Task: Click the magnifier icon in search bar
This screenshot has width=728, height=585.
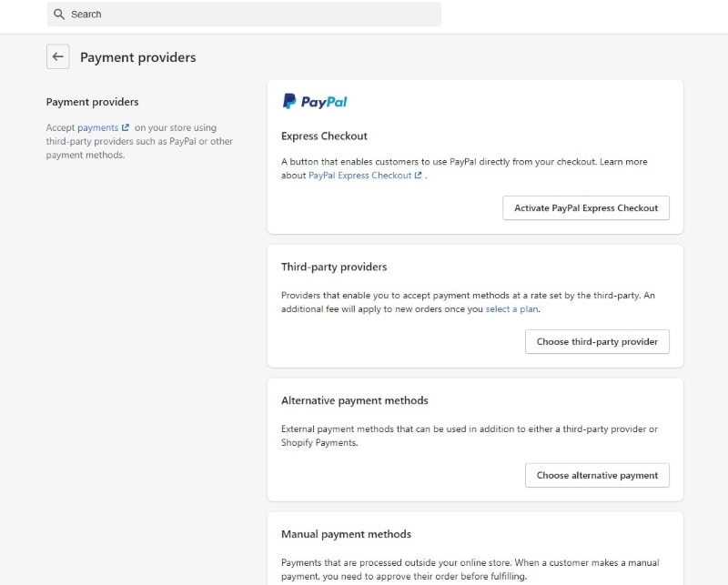Action: click(59, 15)
